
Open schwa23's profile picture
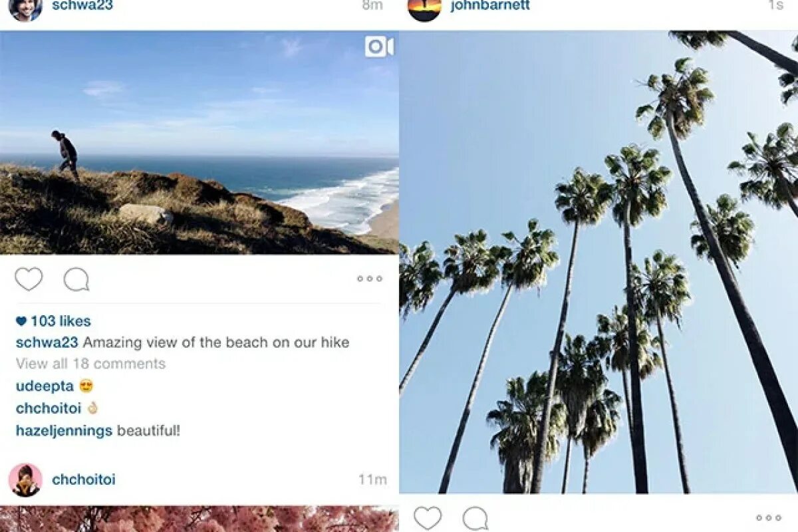coord(25,7)
